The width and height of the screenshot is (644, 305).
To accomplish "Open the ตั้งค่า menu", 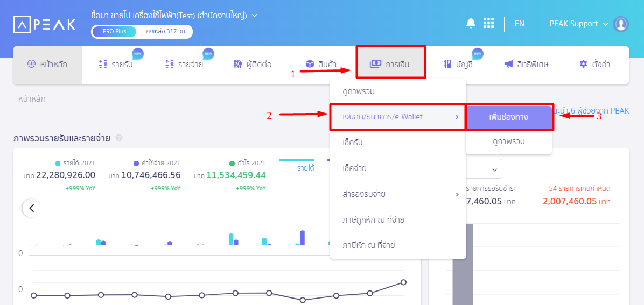I will [x=595, y=65].
